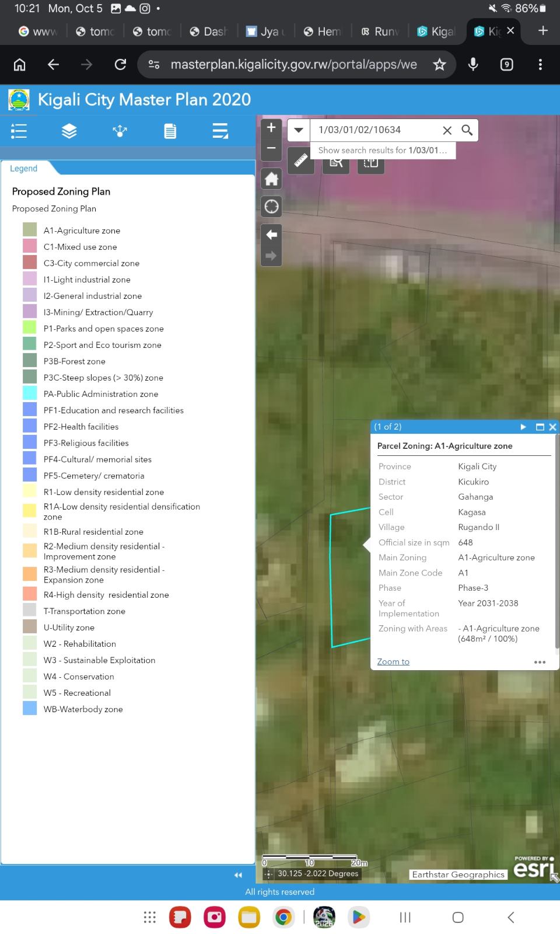
Task: Return map to default home extent
Action: pyautogui.click(x=271, y=179)
